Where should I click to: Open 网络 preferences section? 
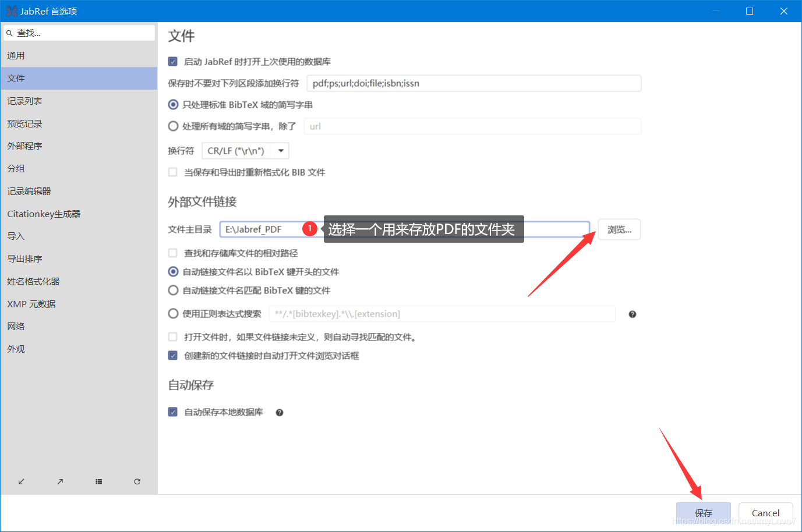(79, 326)
